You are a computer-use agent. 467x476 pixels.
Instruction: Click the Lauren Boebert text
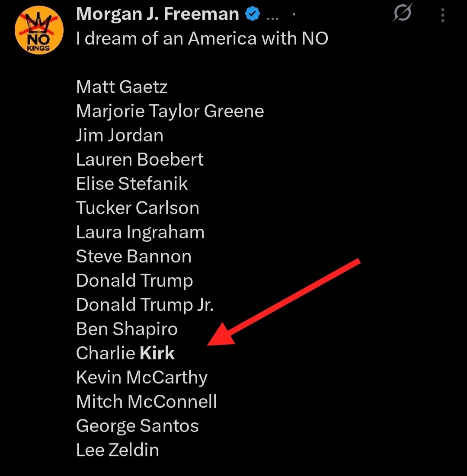[x=140, y=160]
